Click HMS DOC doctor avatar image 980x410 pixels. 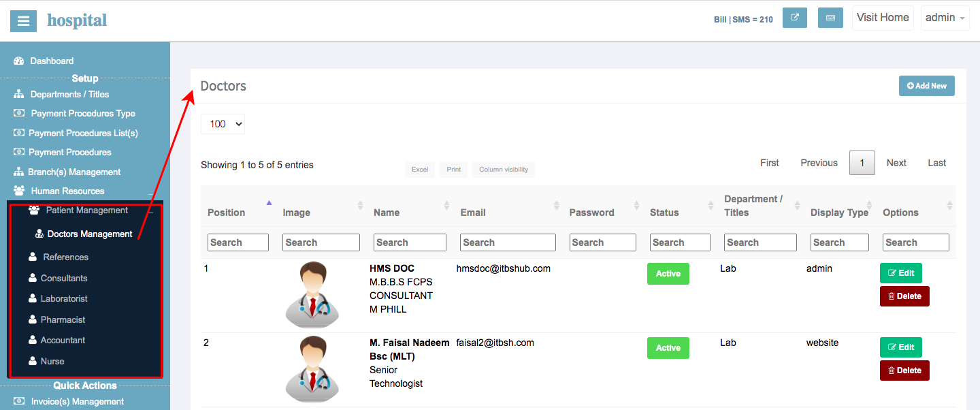point(312,295)
